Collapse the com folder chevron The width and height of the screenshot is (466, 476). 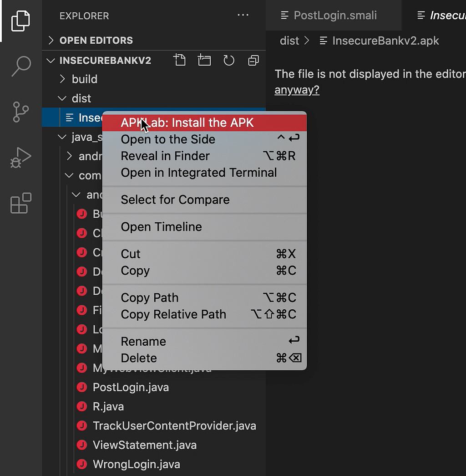click(x=69, y=175)
